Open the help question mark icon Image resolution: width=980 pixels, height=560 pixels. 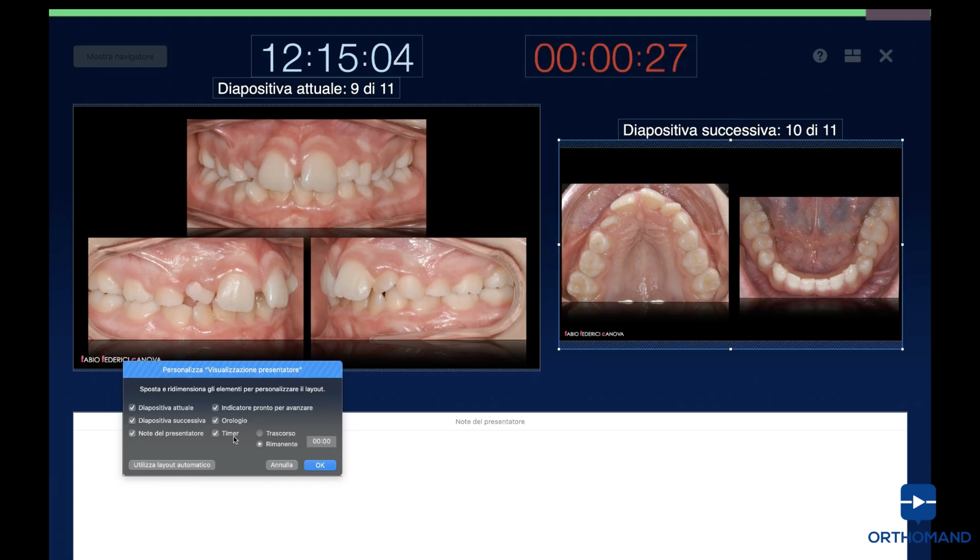820,56
